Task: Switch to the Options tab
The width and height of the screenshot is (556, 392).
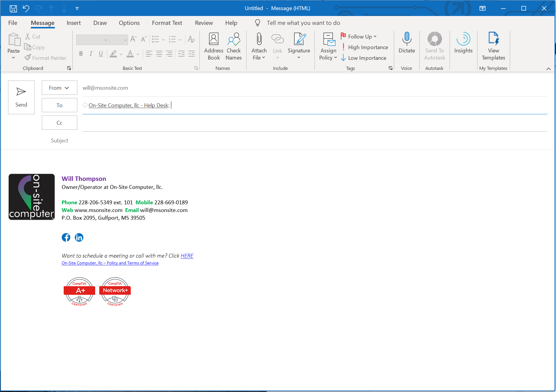Action: pos(129,23)
